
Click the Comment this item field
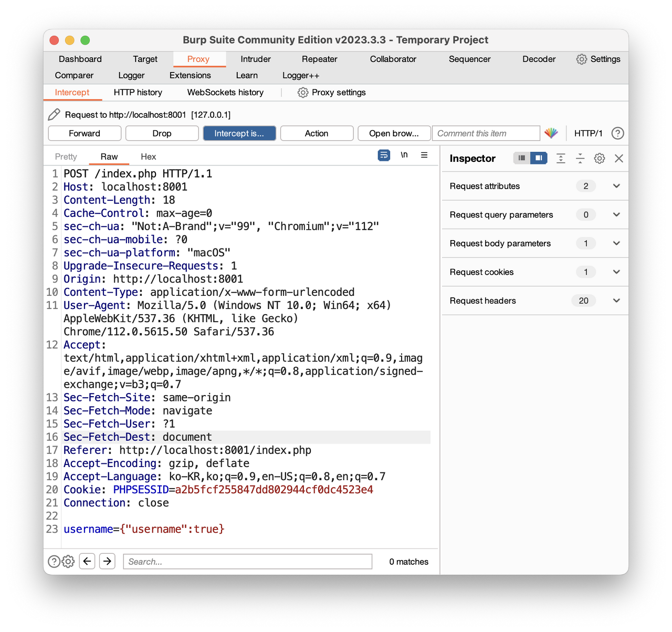[x=486, y=133]
